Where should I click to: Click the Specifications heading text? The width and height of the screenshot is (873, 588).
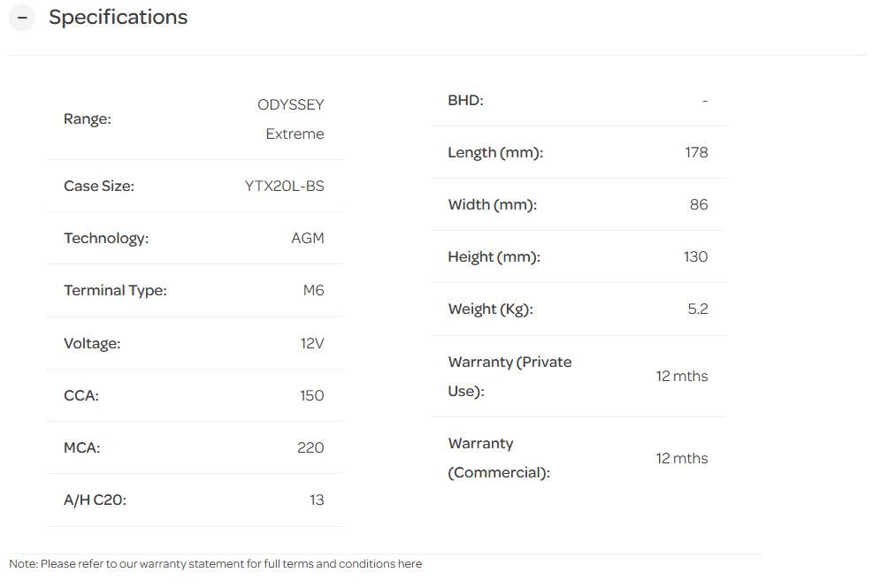tap(118, 18)
